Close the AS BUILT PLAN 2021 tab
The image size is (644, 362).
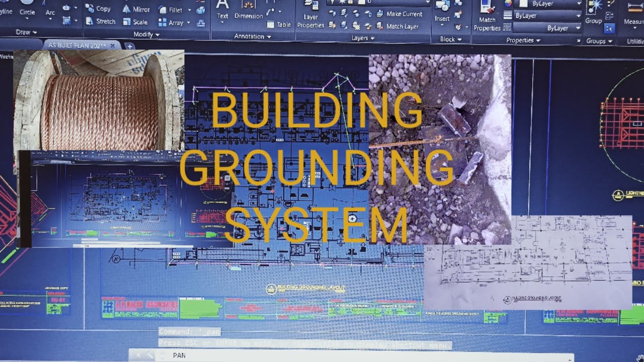coord(112,46)
